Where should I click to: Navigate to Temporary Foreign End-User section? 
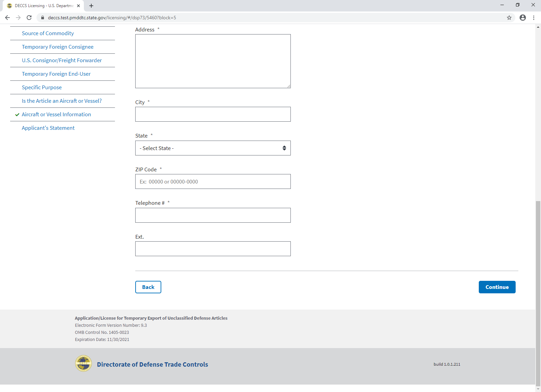pos(56,74)
